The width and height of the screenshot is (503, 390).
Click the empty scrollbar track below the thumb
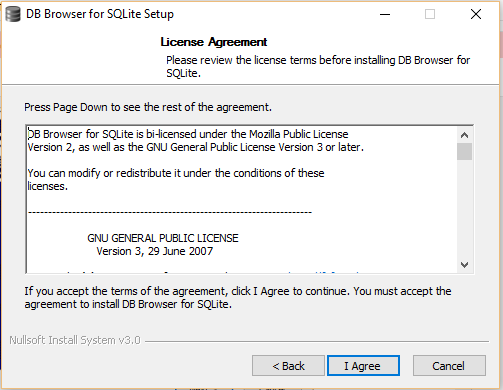(464, 209)
